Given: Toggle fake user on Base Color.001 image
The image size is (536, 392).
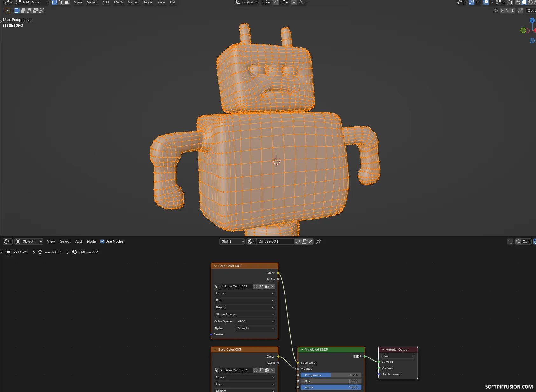Looking at the screenshot, I should click(255, 287).
